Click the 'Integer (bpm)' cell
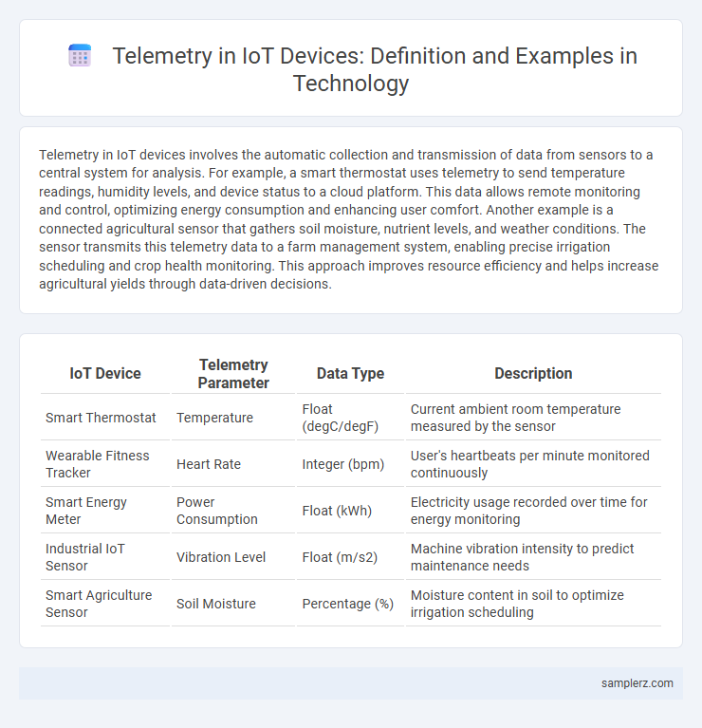 click(x=350, y=464)
